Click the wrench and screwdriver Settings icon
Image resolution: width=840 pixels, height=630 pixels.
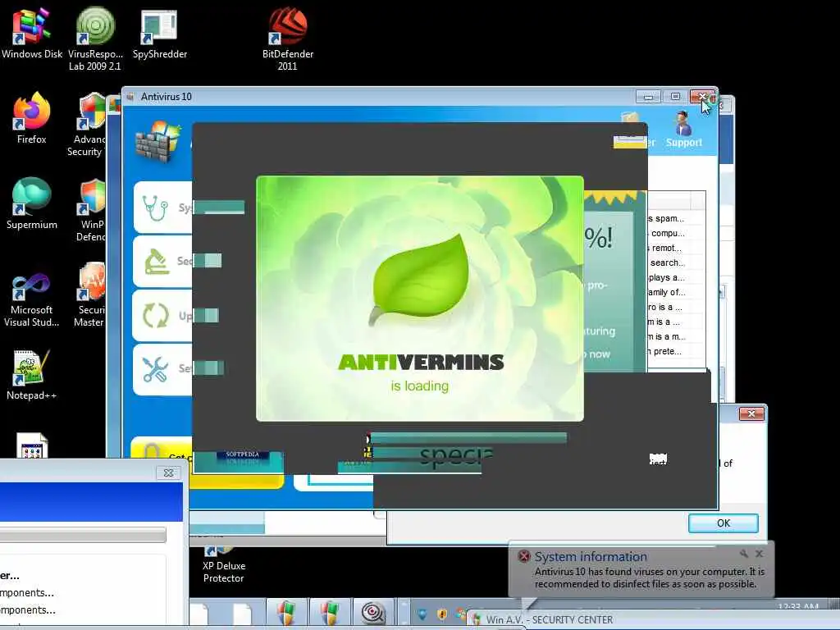click(155, 369)
